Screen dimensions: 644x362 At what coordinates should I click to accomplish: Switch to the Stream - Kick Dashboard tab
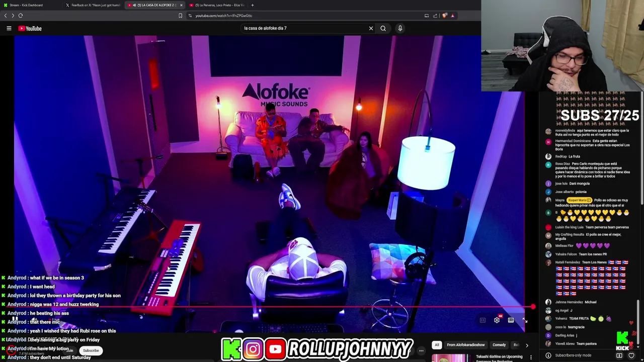click(x=30, y=5)
